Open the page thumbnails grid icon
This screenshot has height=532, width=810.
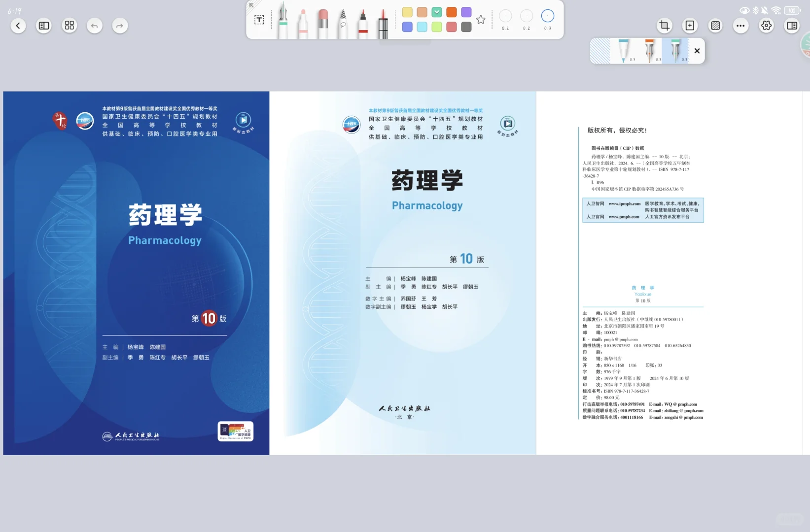(x=70, y=26)
